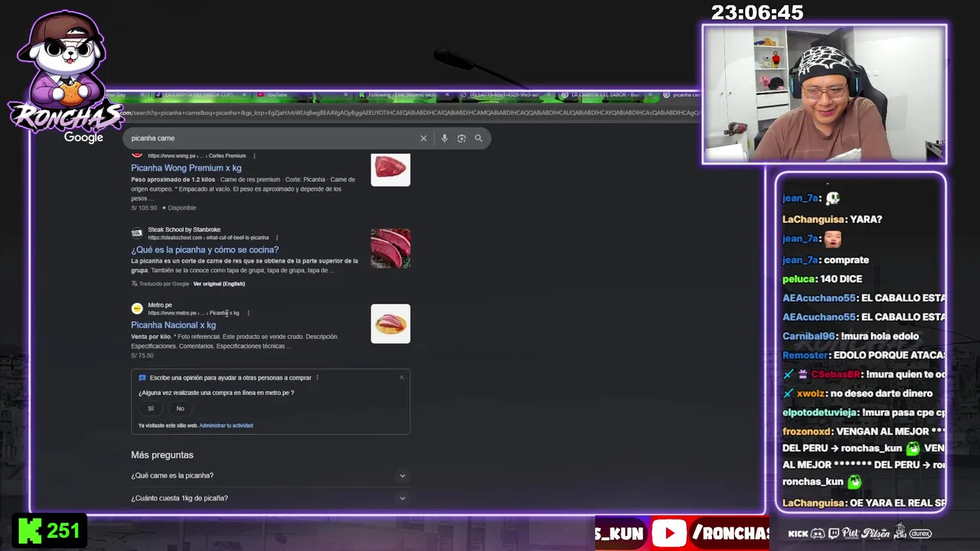Viewport: 980px width, 551px height.
Task: Click "Administrar tu actividad" link
Action: coord(226,425)
